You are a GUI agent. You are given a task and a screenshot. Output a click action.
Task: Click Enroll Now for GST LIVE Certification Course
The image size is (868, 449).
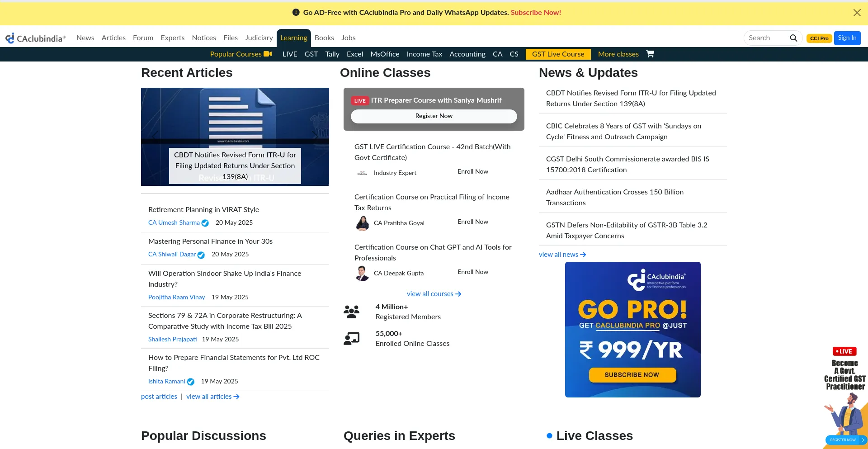coord(473,172)
